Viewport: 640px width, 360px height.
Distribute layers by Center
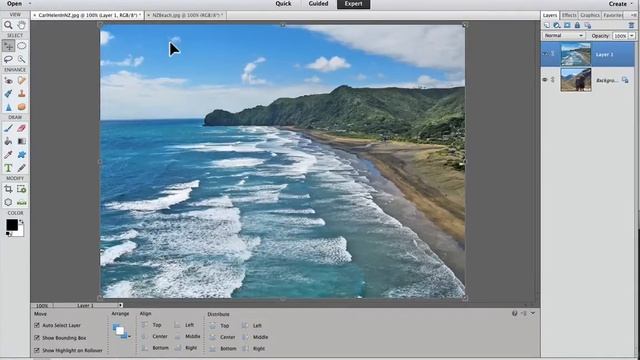pyautogui.click(x=223, y=337)
